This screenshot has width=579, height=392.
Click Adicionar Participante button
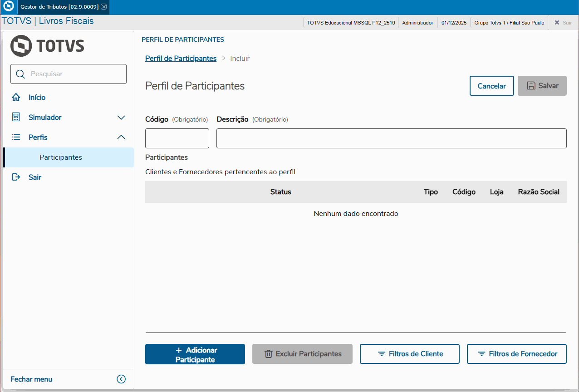coord(195,354)
